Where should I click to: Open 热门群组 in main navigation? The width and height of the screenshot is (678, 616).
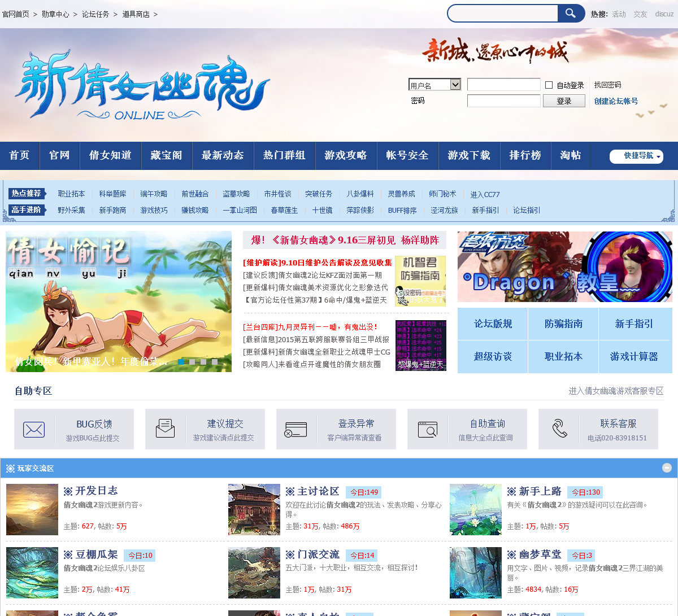click(284, 155)
